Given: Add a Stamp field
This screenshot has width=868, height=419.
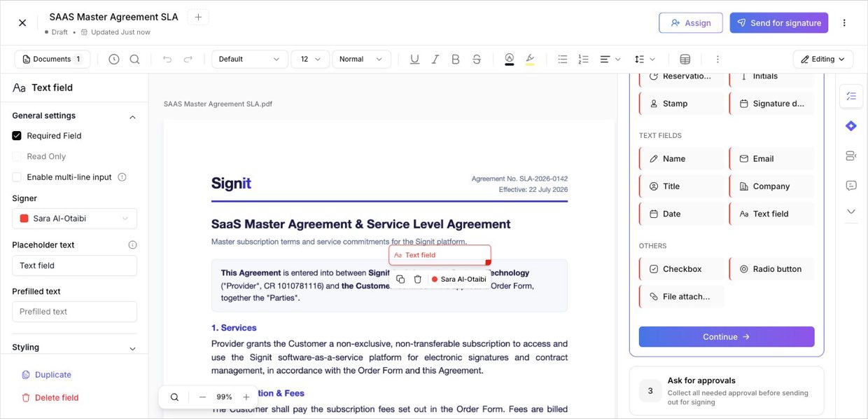Looking at the screenshot, I should [x=682, y=104].
